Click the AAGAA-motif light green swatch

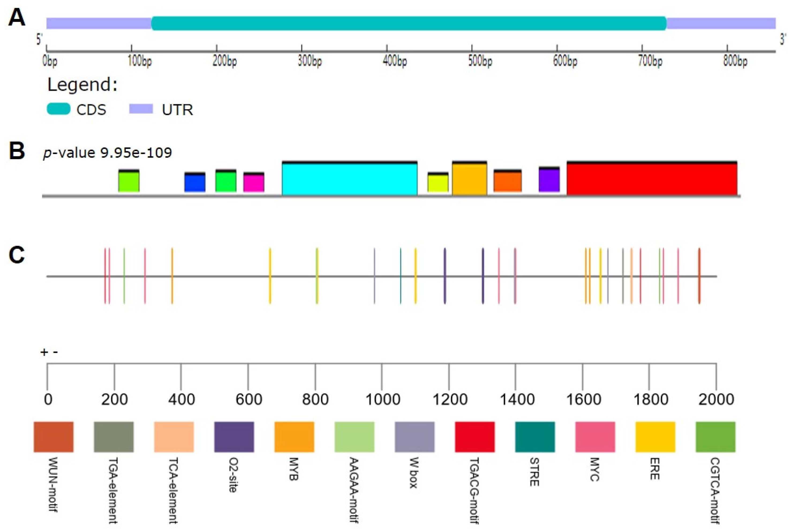click(354, 437)
